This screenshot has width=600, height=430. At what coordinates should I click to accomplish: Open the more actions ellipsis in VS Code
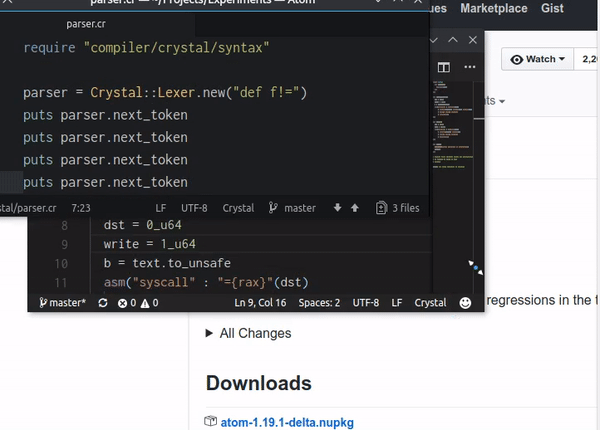pos(470,67)
